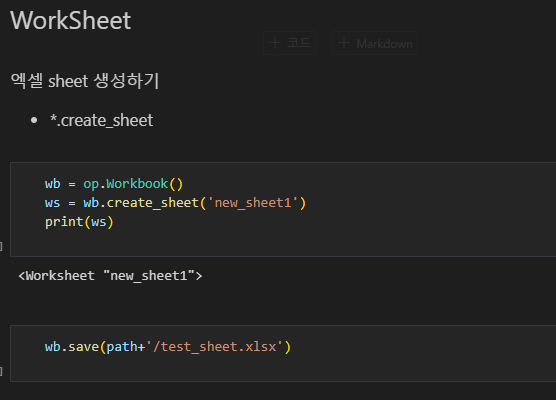
Task: Click the '*.create_sheet' bullet item
Action: pyautogui.click(x=101, y=121)
